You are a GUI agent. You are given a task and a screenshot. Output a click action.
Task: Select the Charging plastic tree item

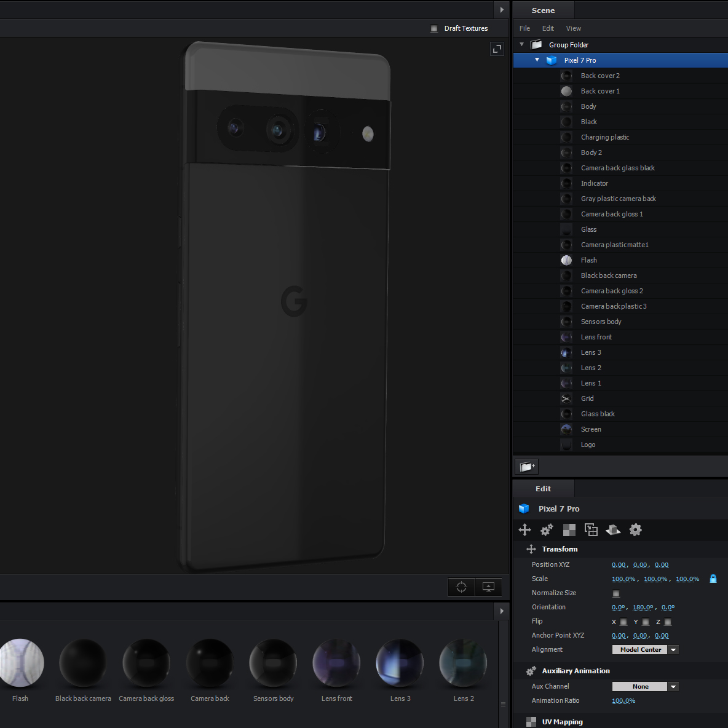[620, 137]
